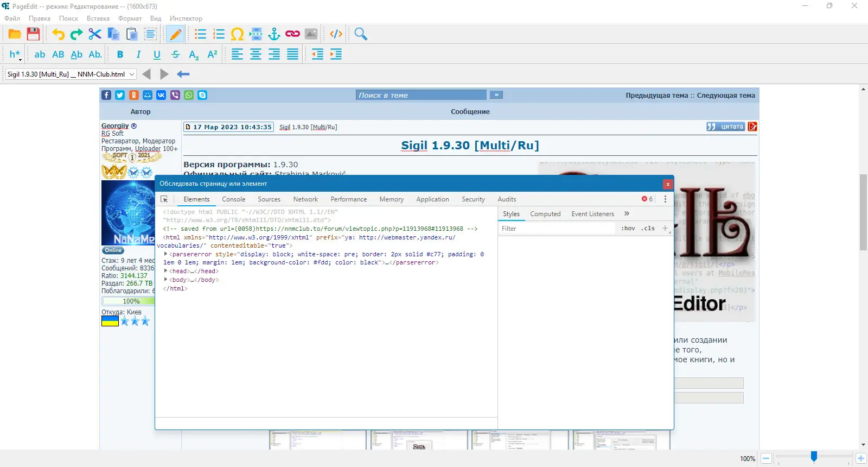Open the file selector combo box
The image size is (868, 467).
[71, 74]
